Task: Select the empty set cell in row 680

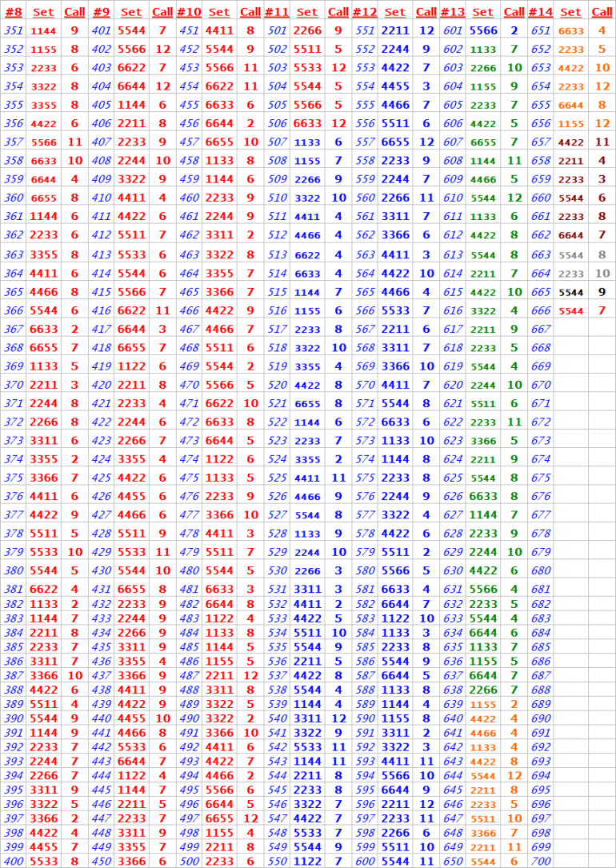Action: 570,570
